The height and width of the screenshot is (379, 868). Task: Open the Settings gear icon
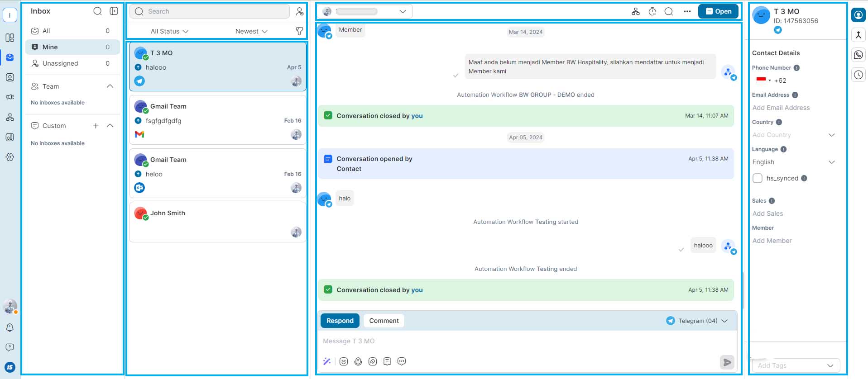(10, 157)
